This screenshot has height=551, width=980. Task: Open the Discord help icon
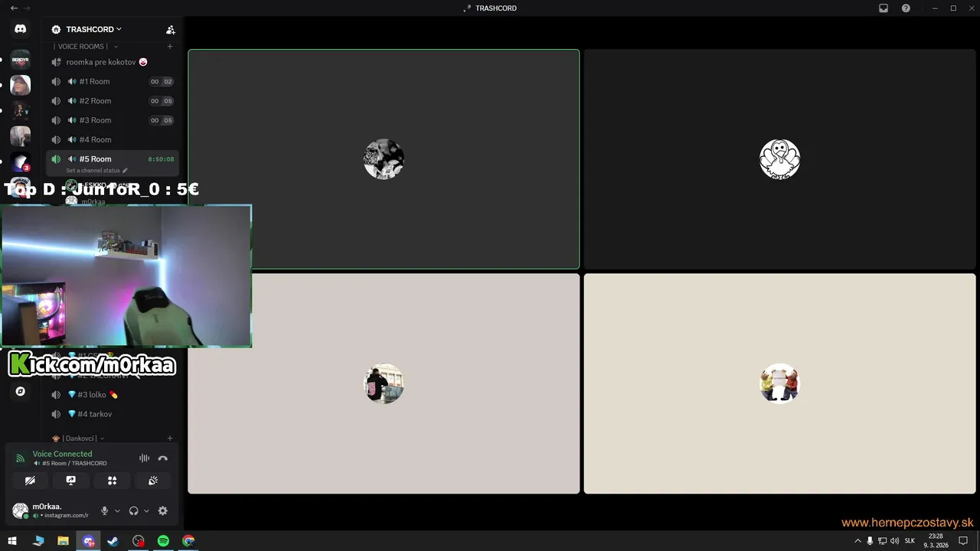coord(906,8)
